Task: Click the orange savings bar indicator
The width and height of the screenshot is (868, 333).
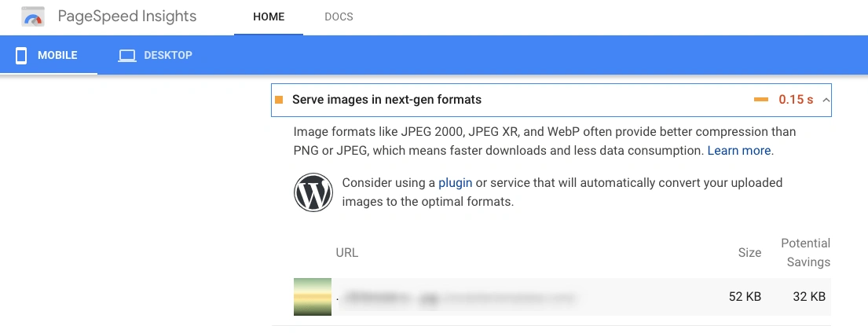Action: 760,100
